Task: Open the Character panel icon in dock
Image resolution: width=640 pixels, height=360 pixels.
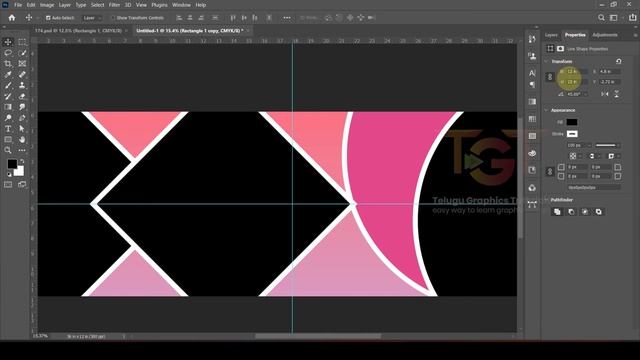Action: coord(532,73)
